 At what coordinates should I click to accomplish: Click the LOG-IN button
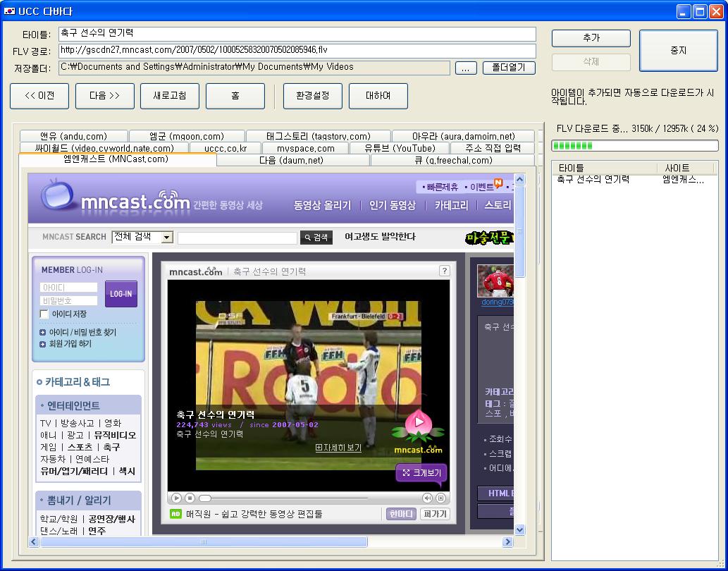click(121, 294)
